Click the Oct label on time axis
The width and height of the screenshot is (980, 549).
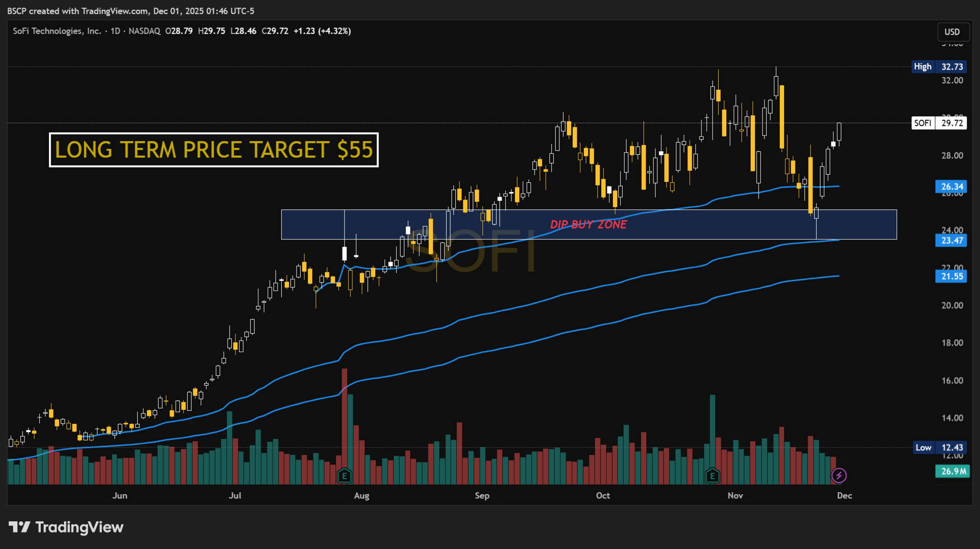(603, 495)
